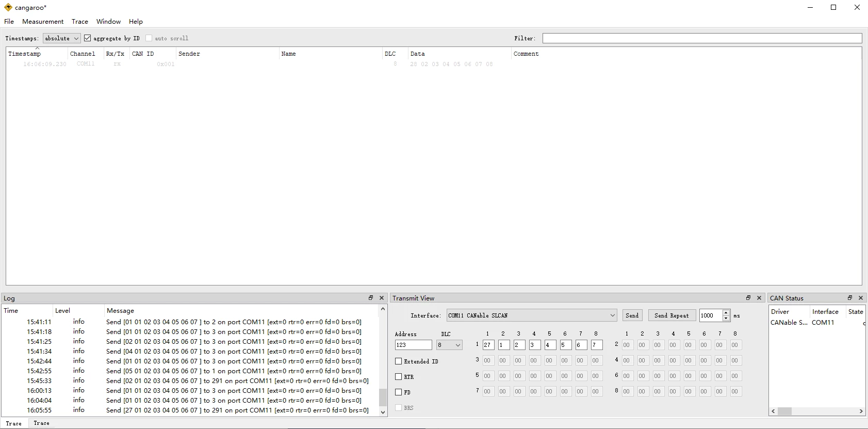Click the Filter input field
The height and width of the screenshot is (429, 868).
click(x=702, y=38)
